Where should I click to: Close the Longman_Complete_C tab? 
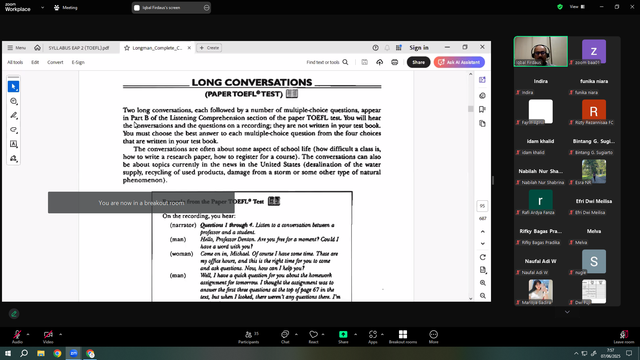click(189, 48)
